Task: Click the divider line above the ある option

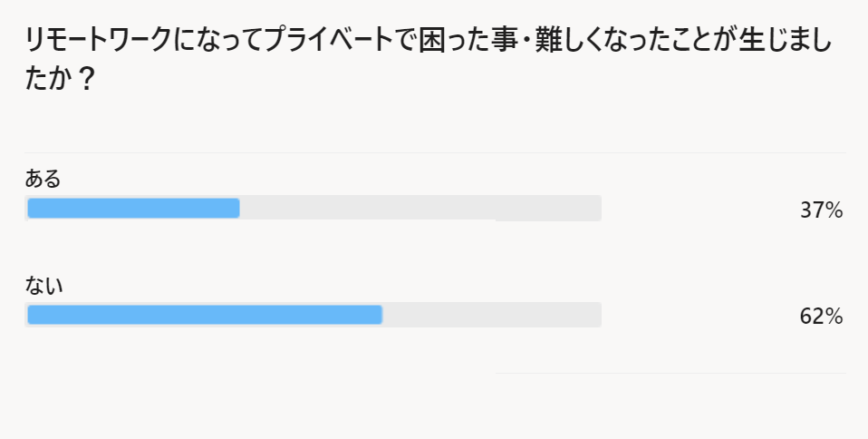Action: [x=435, y=152]
